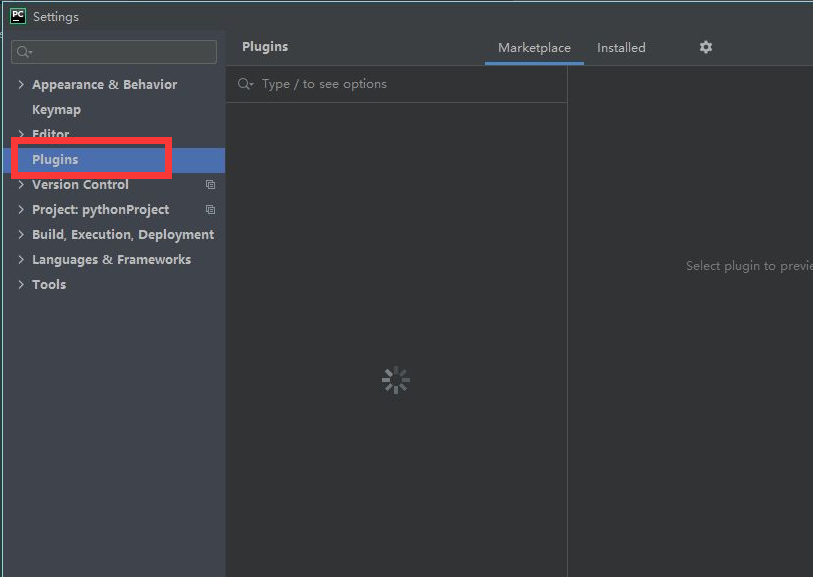Screen dimensions: 813x577
Task: Focus the plugin search field
Action: tap(397, 84)
